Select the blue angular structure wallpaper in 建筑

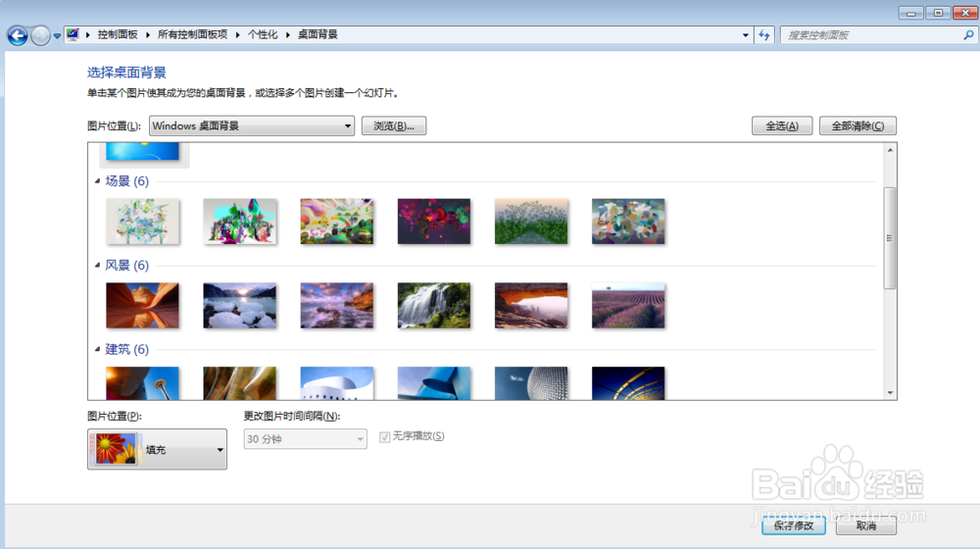434,383
